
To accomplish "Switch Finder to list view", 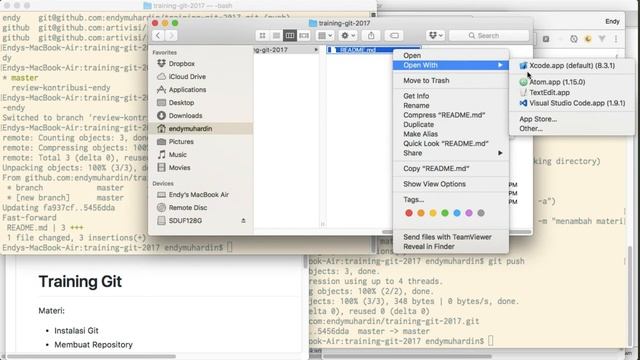I will pos(276,36).
